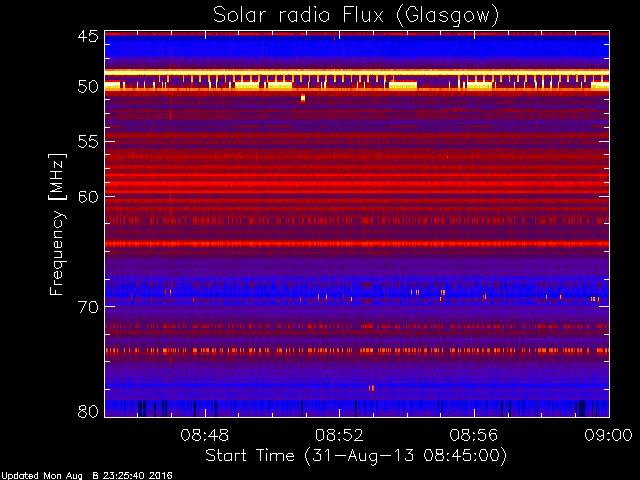Select the 80 frequency axis label
The width and height of the screenshot is (640, 480).
click(88, 411)
